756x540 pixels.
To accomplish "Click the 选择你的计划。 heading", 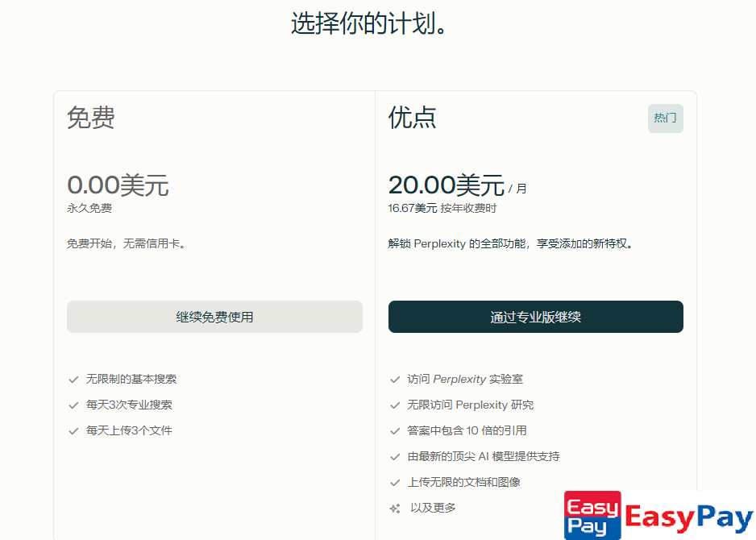I will (x=369, y=23).
